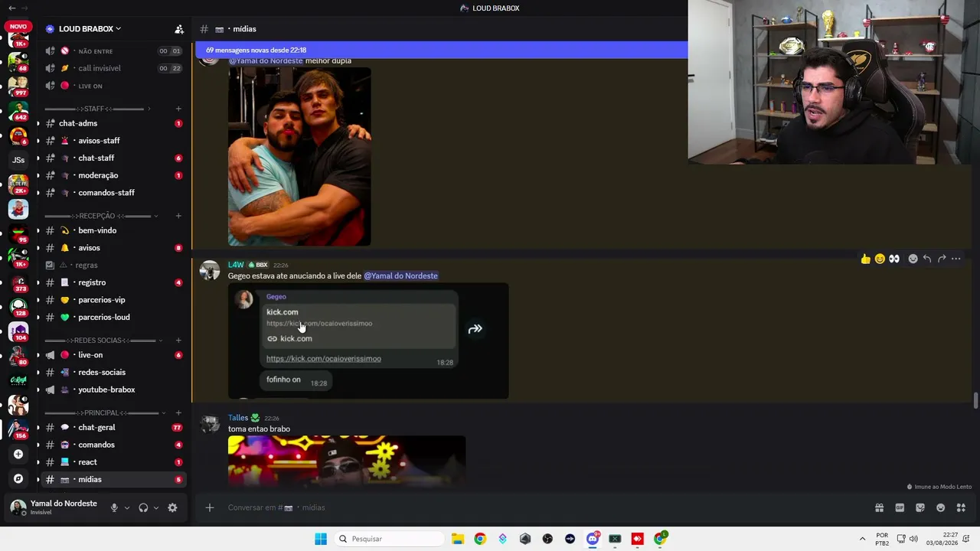Screen dimensions: 980x551
Task: Open more options for L4W's message
Action: (x=956, y=259)
